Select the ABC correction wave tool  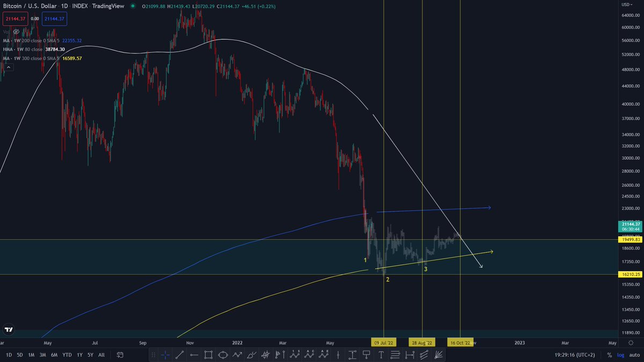point(309,354)
